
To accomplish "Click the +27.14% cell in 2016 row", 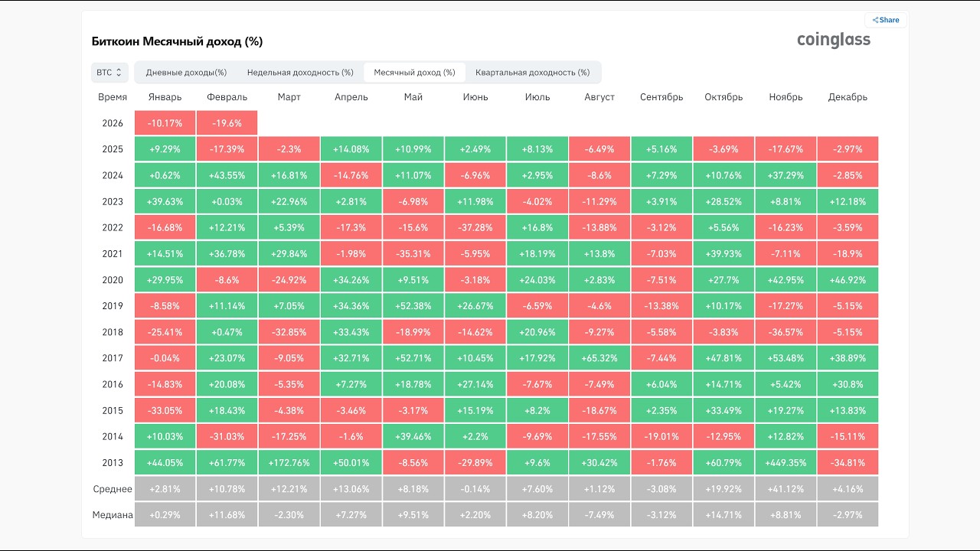I will pos(475,384).
